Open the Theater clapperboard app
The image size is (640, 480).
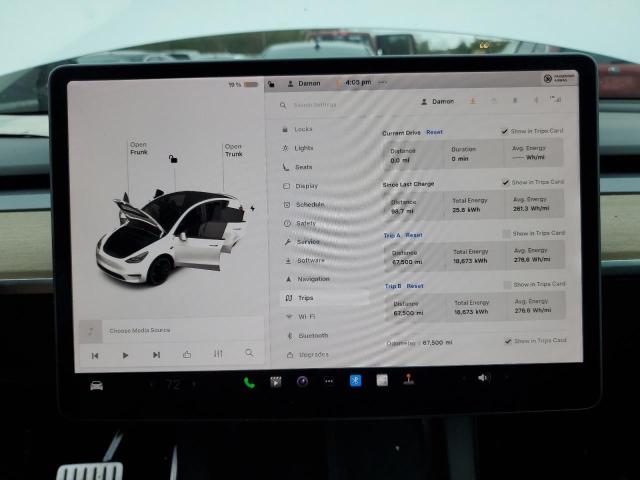pos(276,382)
